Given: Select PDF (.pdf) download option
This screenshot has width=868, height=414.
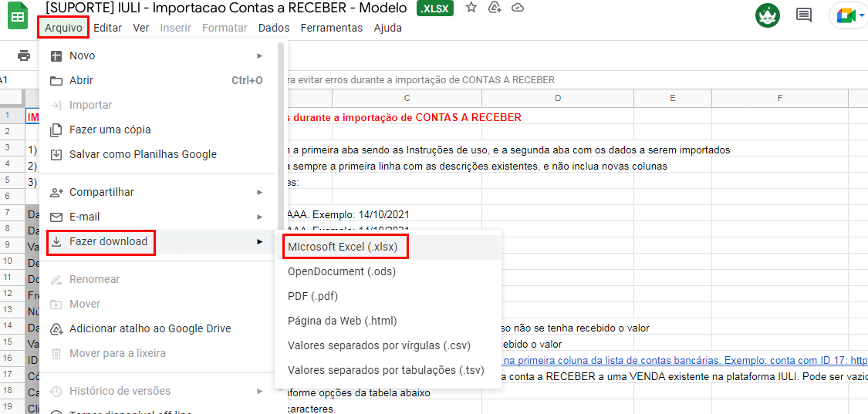Looking at the screenshot, I should coord(312,296).
